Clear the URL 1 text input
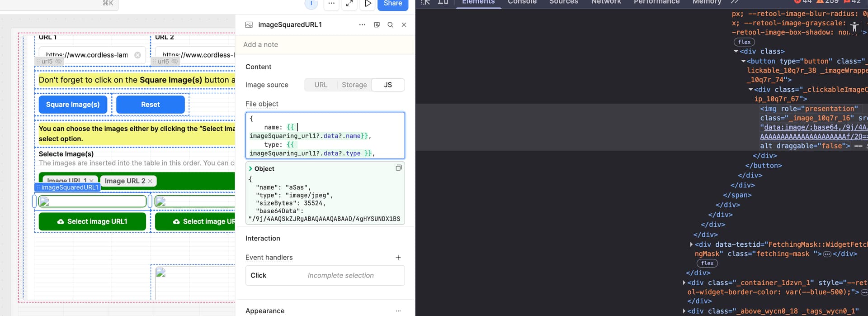 (137, 55)
